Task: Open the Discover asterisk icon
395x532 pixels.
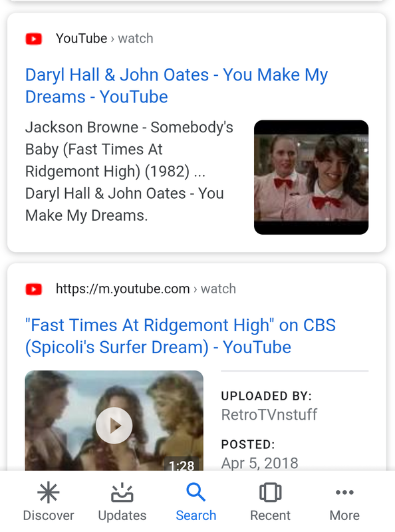Action: [x=49, y=492]
